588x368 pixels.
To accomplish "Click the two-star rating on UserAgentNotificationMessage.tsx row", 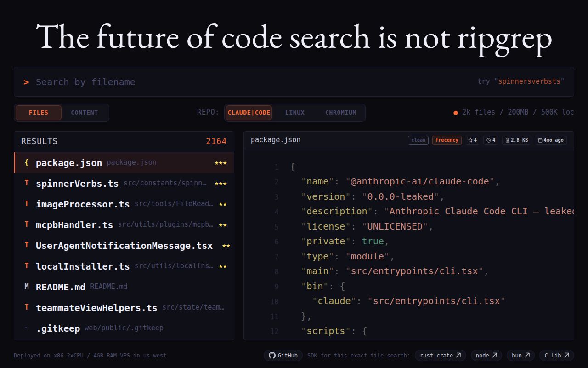I will 226,246.
